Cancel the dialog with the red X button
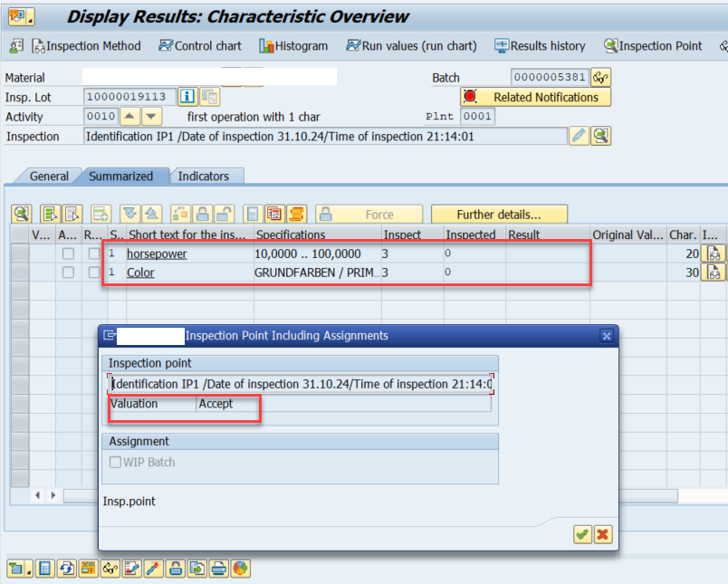 [x=603, y=534]
